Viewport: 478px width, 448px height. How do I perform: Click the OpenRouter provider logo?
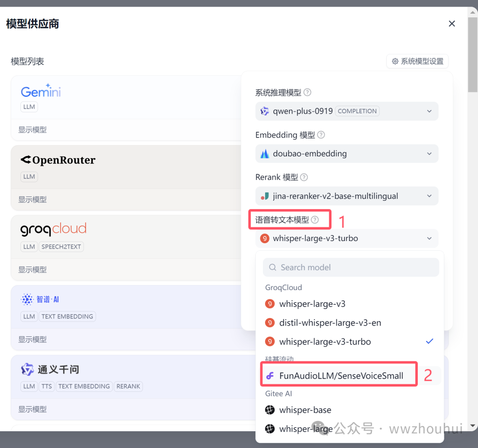pyautogui.click(x=58, y=160)
